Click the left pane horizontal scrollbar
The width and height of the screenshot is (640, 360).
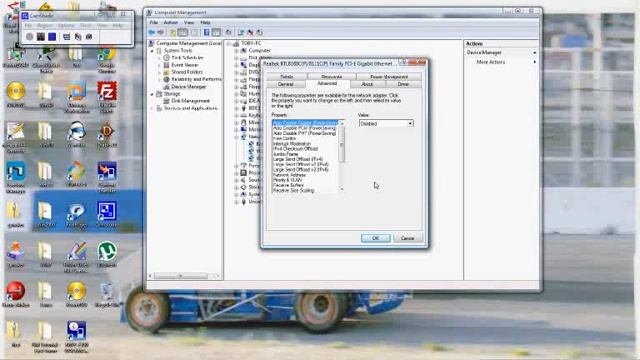185,276
